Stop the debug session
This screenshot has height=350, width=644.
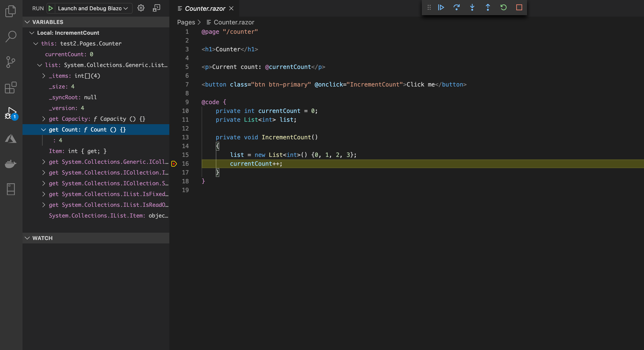[x=519, y=8]
